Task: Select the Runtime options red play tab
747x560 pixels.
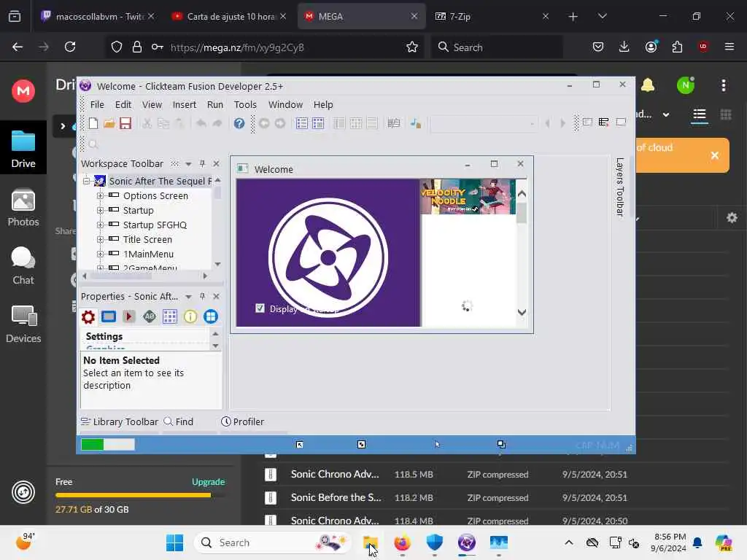Action: coord(128,316)
